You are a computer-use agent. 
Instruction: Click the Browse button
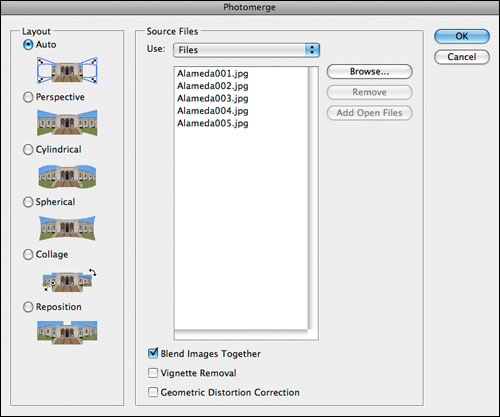coord(369,72)
